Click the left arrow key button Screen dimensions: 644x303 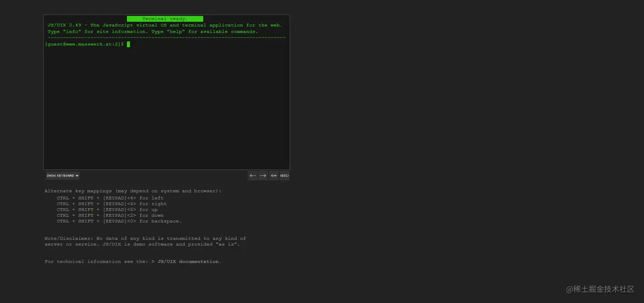[x=253, y=176]
